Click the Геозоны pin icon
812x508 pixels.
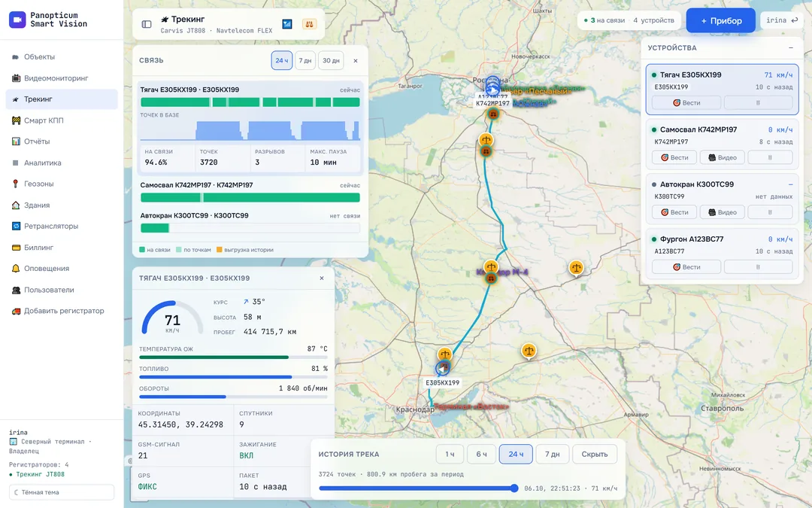tap(16, 184)
